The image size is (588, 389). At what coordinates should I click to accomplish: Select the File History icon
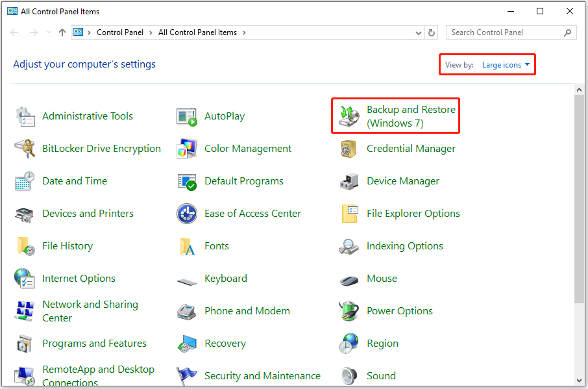[24, 245]
